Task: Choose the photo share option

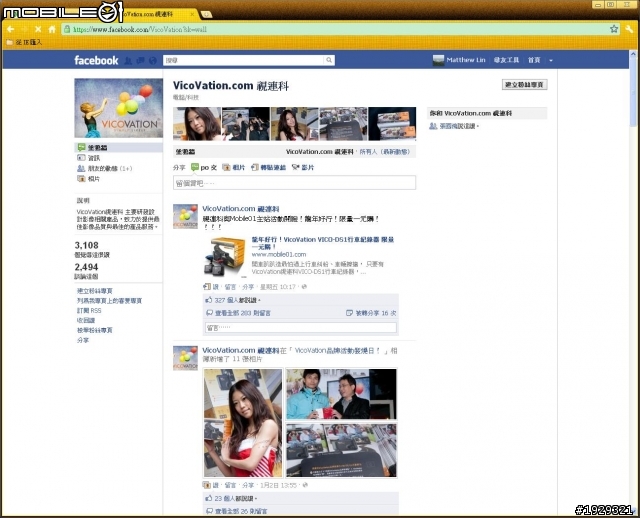Action: (x=233, y=167)
